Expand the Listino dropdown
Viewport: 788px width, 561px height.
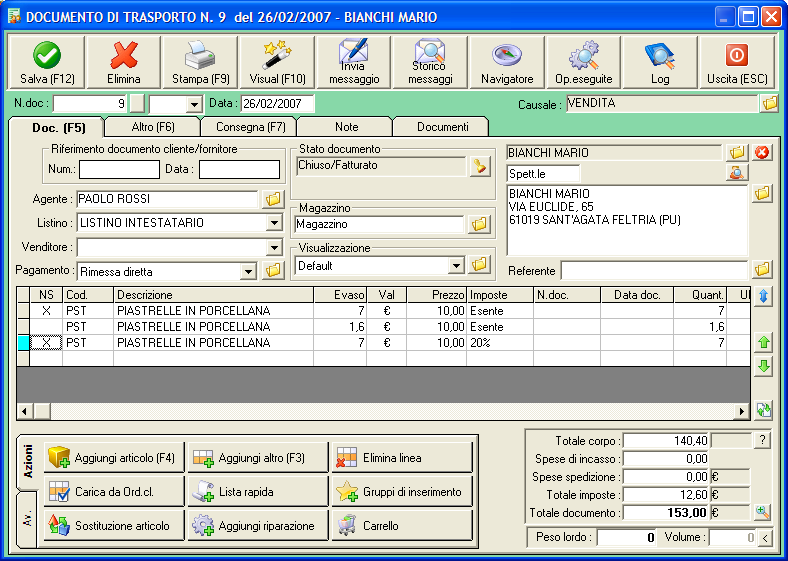(x=274, y=222)
